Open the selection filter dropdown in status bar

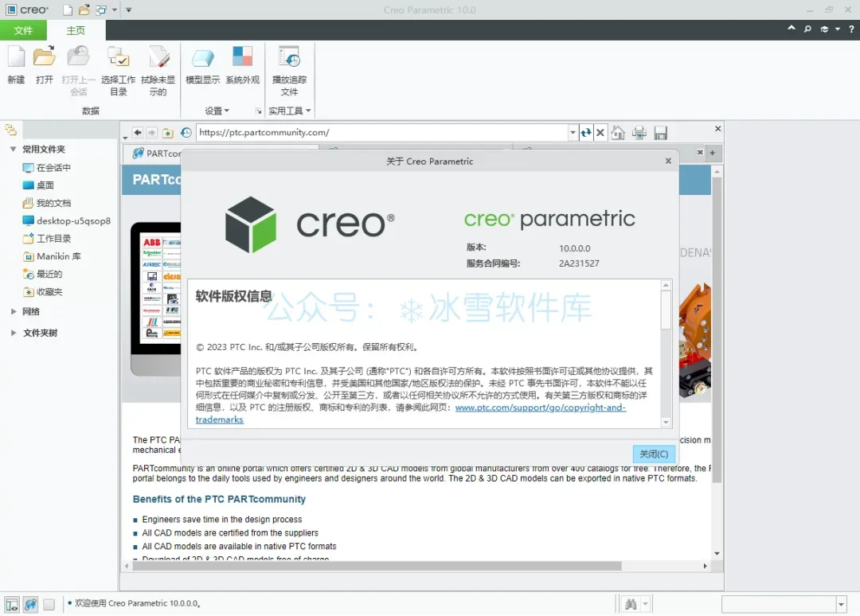pos(841,605)
